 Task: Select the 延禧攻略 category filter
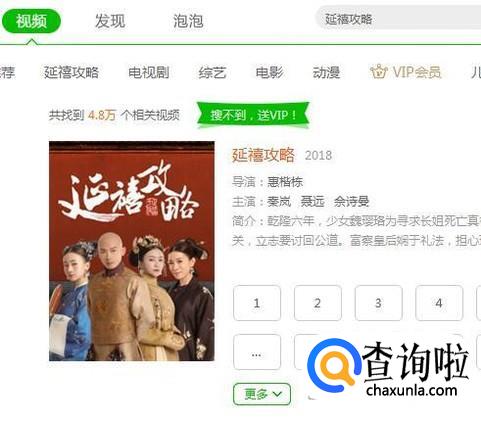[x=71, y=72]
